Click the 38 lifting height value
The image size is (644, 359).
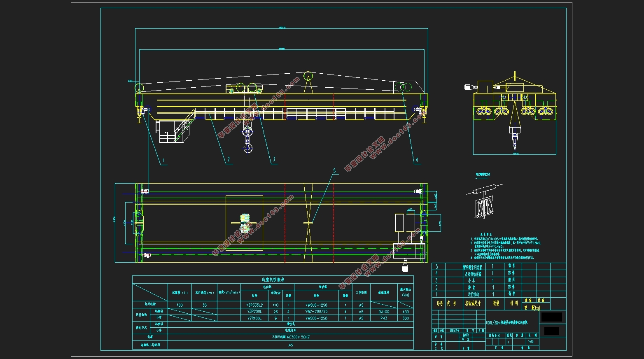tap(205, 305)
